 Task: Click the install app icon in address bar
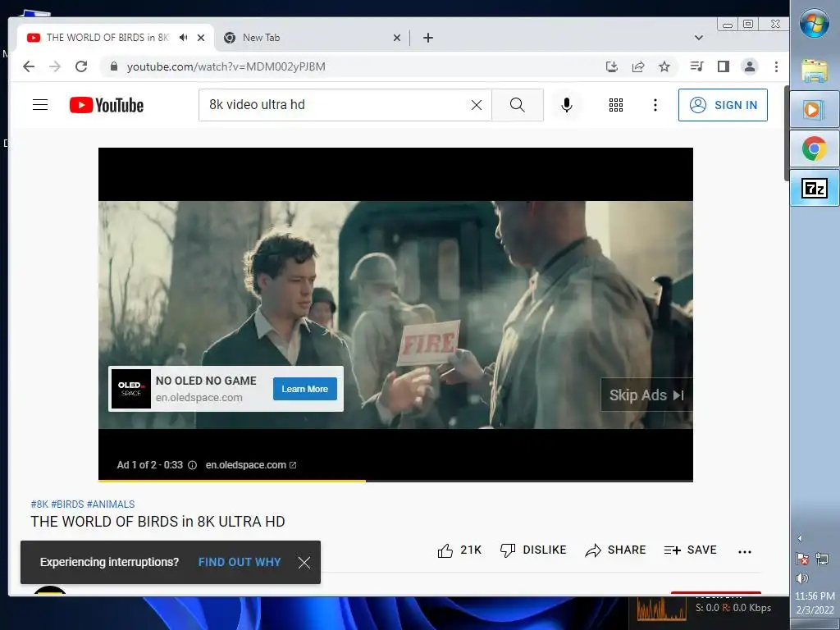612,66
